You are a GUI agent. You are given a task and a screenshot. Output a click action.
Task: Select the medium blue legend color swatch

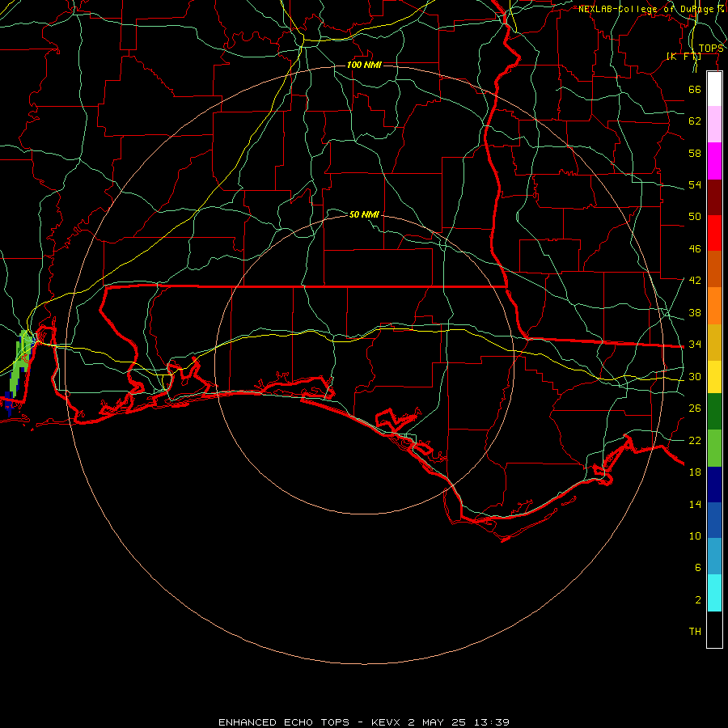pyautogui.click(x=714, y=520)
